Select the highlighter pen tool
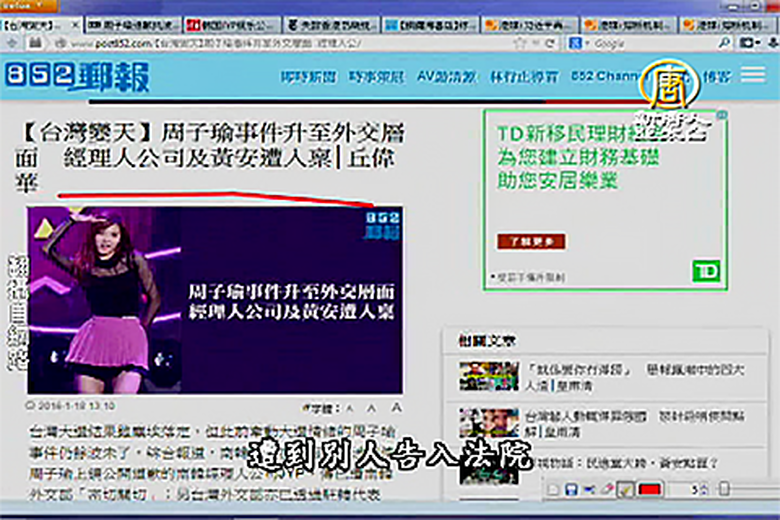Viewport: 780px width, 520px height. tap(624, 489)
